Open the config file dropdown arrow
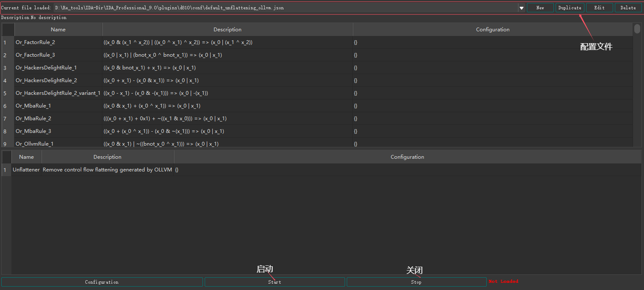 (521, 8)
